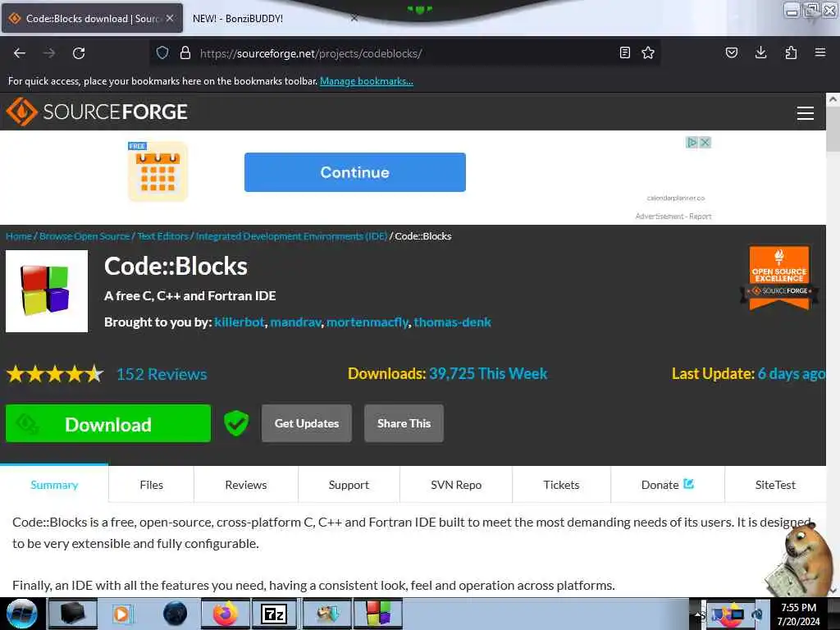This screenshot has height=630, width=840.
Task: Select the Code::Blocks download browser tab
Action: pyautogui.click(x=92, y=18)
